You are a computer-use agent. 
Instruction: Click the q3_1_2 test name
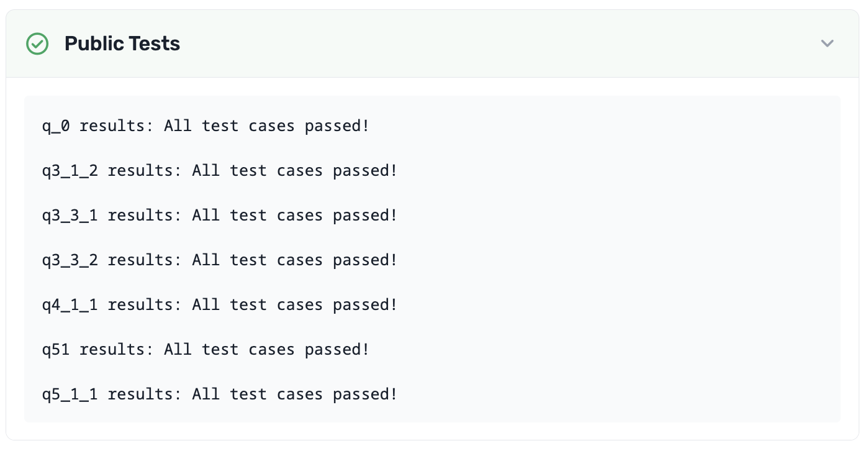pos(70,171)
